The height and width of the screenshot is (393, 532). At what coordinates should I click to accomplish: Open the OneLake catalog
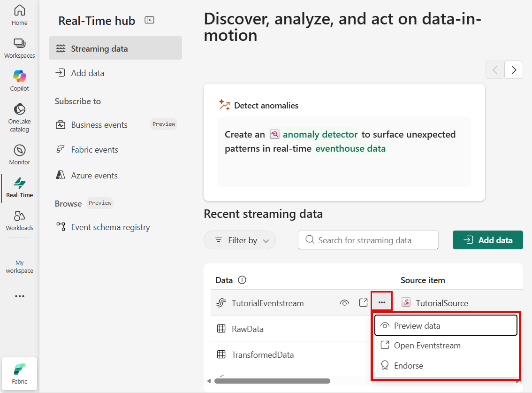click(x=19, y=117)
